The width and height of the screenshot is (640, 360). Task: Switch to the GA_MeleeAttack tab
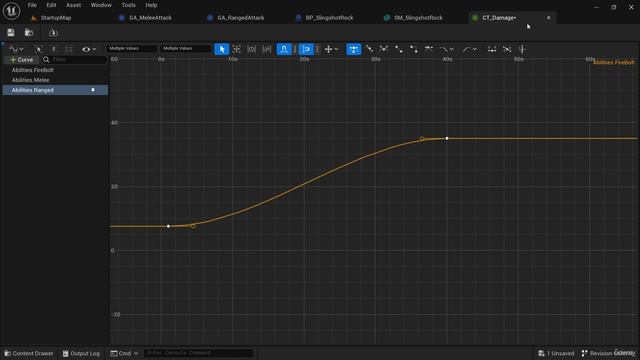click(x=150, y=18)
